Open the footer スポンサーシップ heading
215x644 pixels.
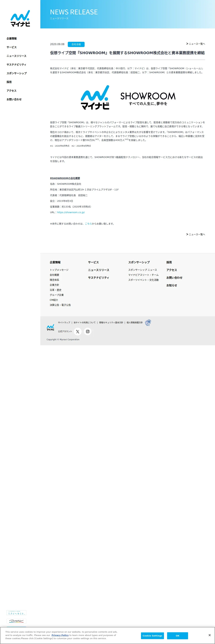click(139, 262)
